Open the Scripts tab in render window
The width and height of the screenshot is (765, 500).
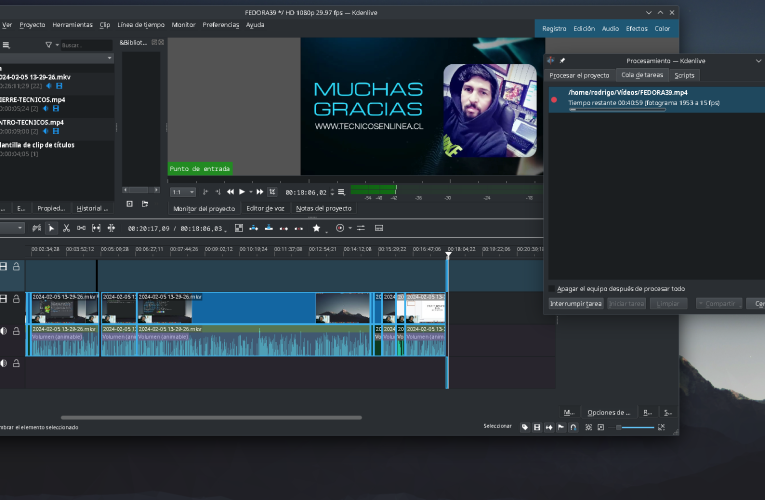[684, 75]
